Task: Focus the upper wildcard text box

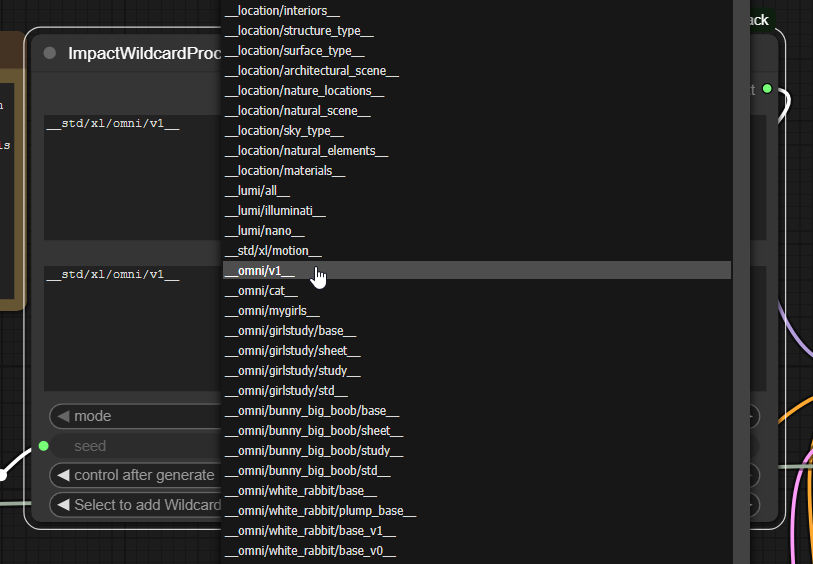Action: click(x=133, y=177)
